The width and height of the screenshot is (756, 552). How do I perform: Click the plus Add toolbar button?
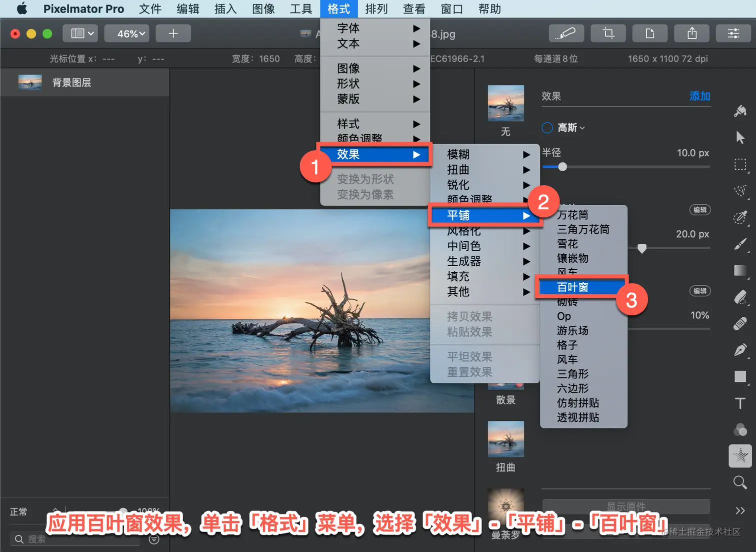pyautogui.click(x=173, y=34)
